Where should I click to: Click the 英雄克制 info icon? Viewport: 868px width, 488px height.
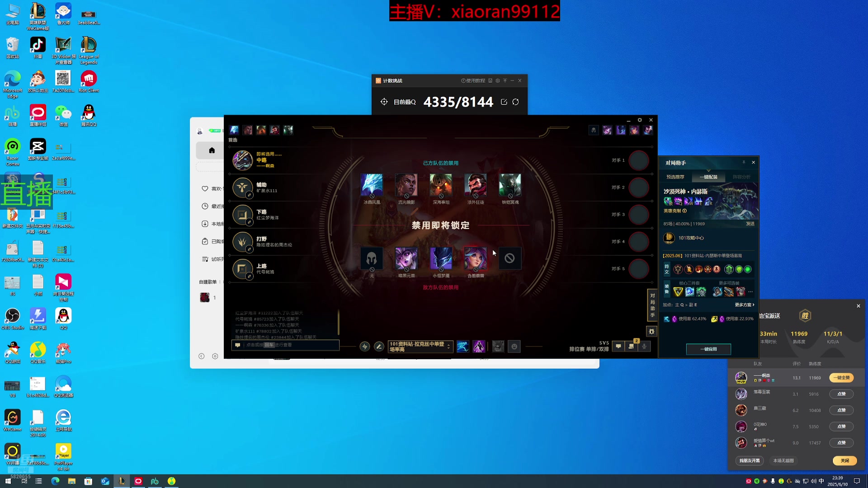click(684, 211)
